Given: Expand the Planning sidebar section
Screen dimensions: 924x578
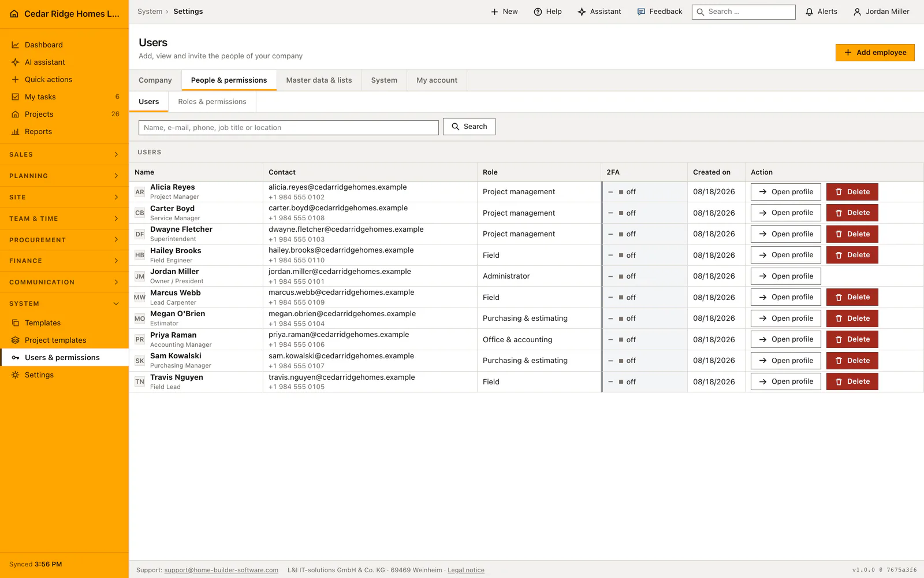Looking at the screenshot, I should [x=64, y=176].
